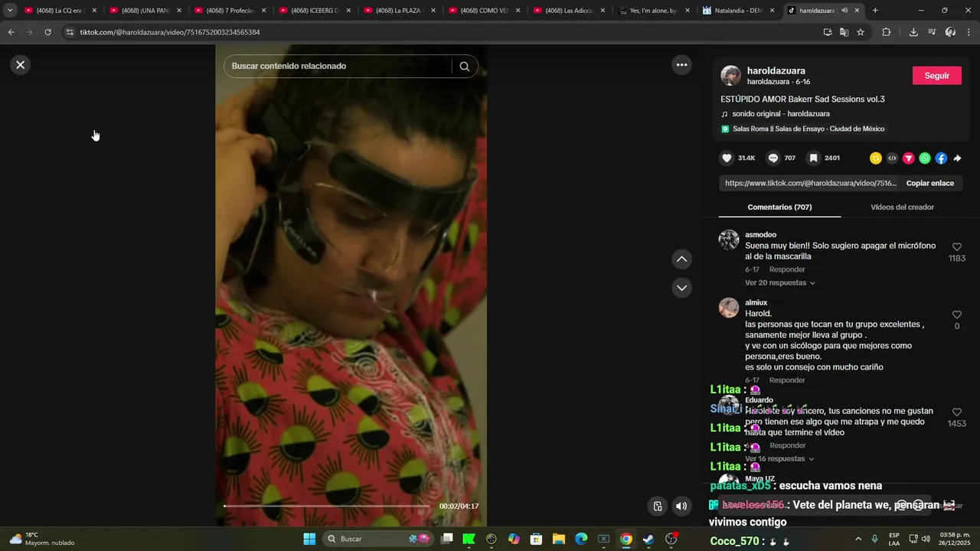Switch to Comentarios (707) tab
Screen dimensions: 980x551
pos(779,207)
